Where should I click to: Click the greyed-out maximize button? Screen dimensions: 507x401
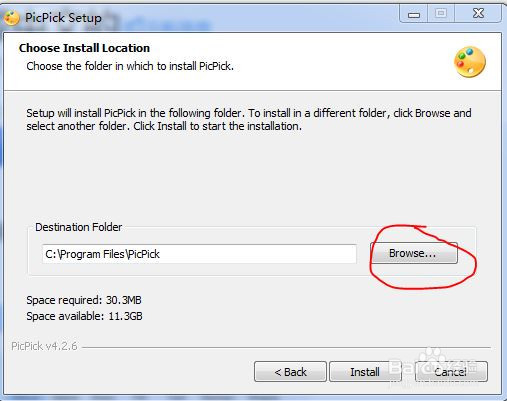coord(441,14)
